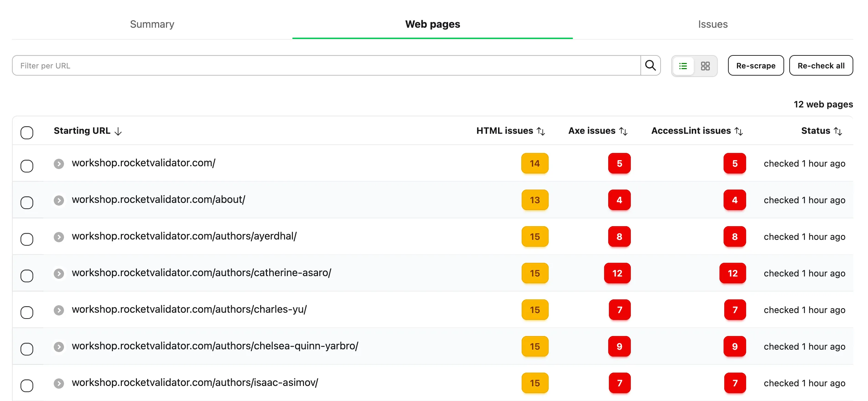Image resolution: width=868 pixels, height=401 pixels.
Task: Open AccessLint badge for about page
Action: coord(735,200)
